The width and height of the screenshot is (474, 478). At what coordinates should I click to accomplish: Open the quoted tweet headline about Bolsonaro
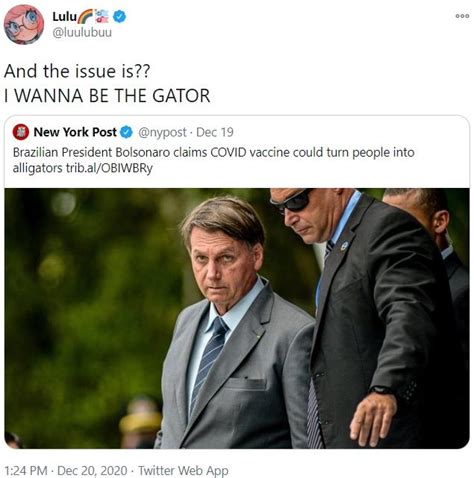213,160
